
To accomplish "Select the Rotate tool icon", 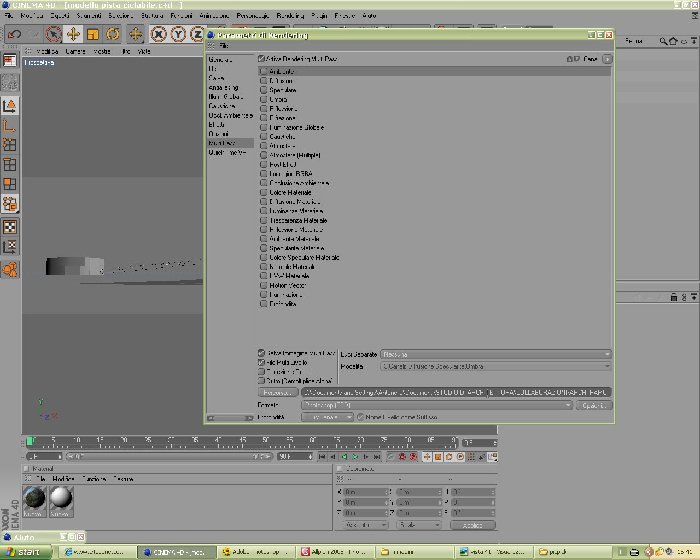I will pyautogui.click(x=112, y=34).
